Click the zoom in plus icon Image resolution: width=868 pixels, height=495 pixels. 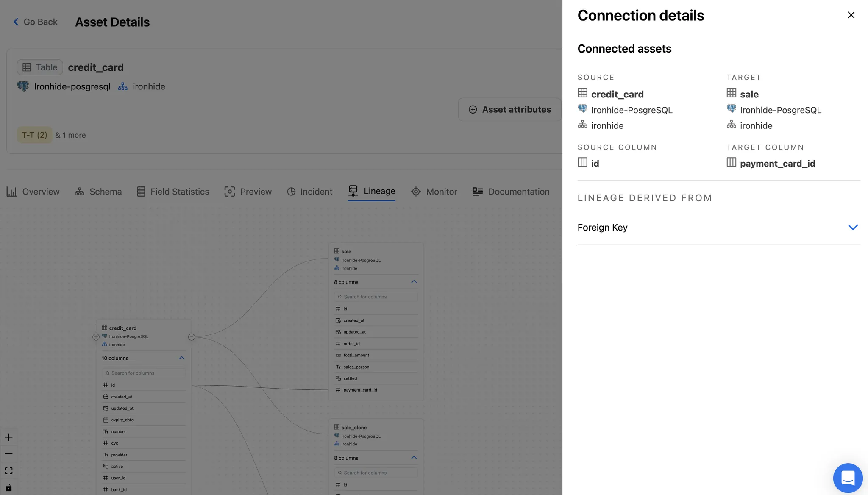(x=8, y=437)
